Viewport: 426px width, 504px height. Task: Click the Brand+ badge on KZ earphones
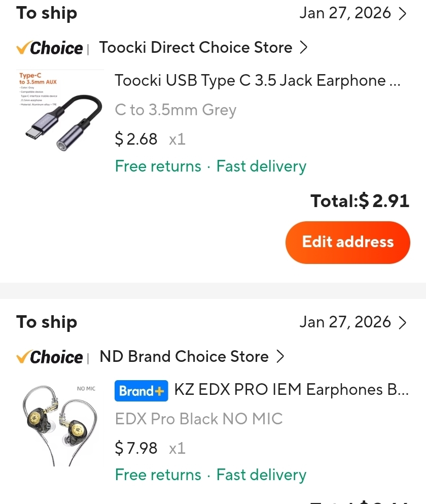pos(140,391)
